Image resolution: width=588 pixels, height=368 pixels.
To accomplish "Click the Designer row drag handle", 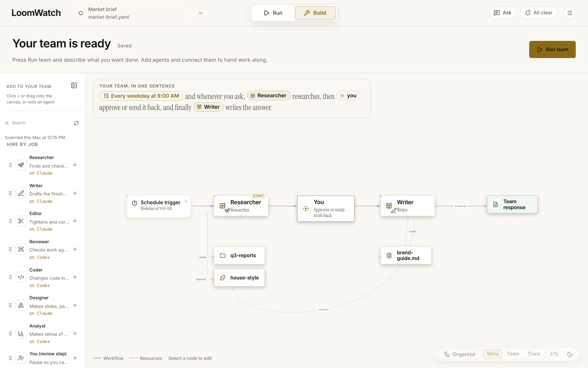I will pyautogui.click(x=10, y=305).
